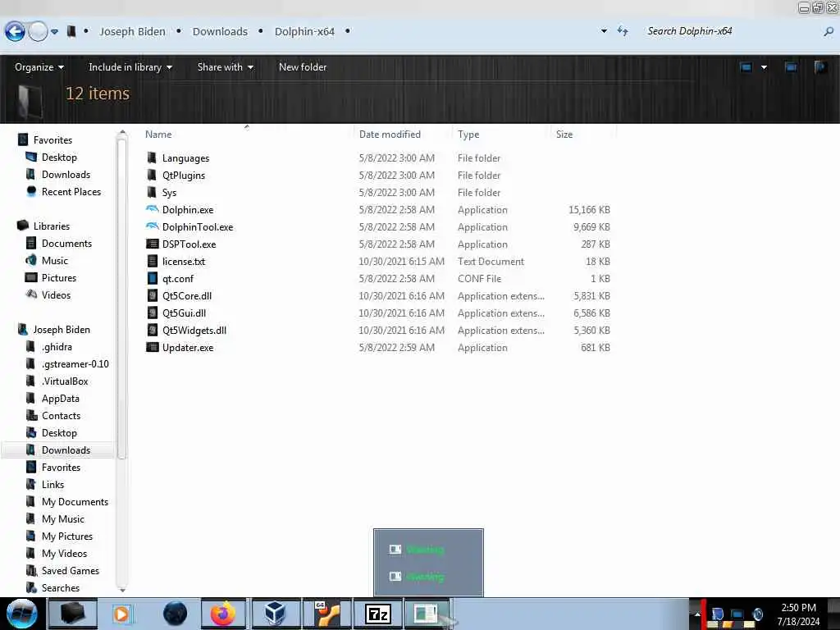Click the refresh icon beside address bar
Viewport: 840px width, 630px height.
[x=623, y=31]
